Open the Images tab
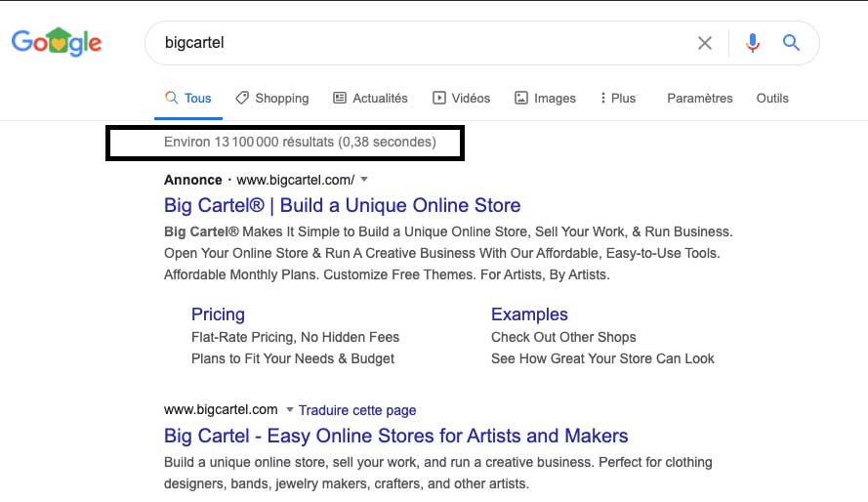The image size is (868, 502). [x=545, y=99]
